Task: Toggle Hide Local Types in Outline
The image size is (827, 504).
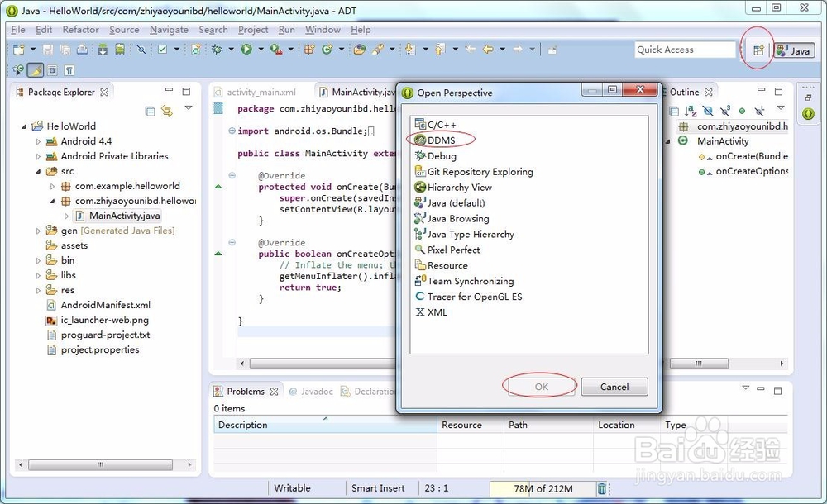Action: pos(759,112)
